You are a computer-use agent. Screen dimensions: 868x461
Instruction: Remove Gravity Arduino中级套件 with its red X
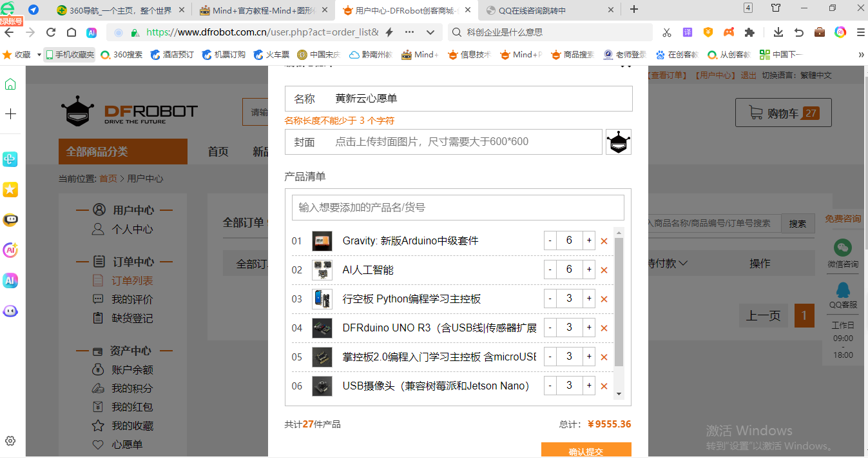coord(604,241)
